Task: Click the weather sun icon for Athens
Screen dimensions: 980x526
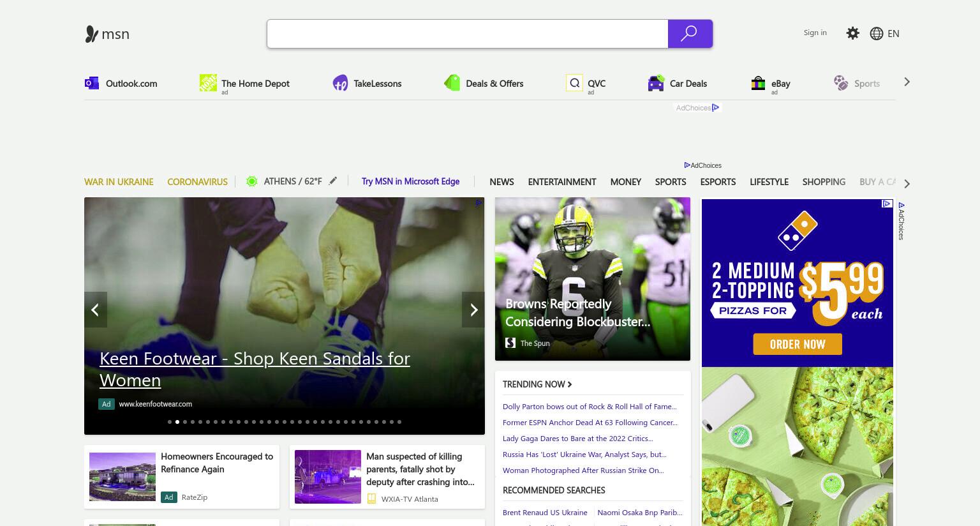Action: pos(251,181)
